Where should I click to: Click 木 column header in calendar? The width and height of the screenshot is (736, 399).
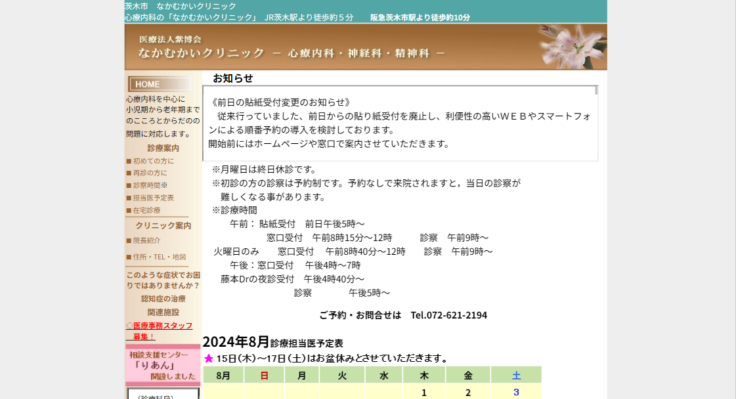point(424,376)
